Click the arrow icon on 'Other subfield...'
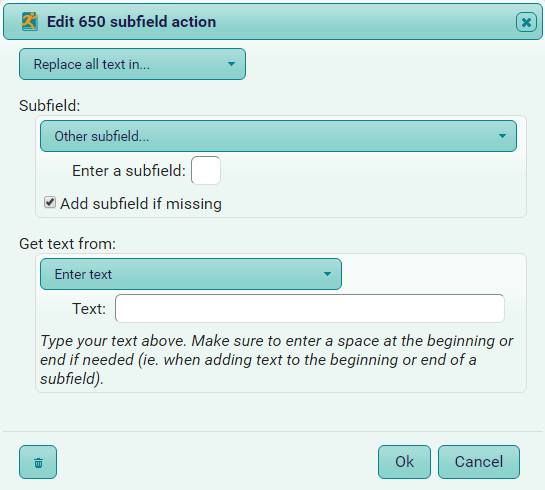Viewport: 545px width, 490px height. (502, 136)
